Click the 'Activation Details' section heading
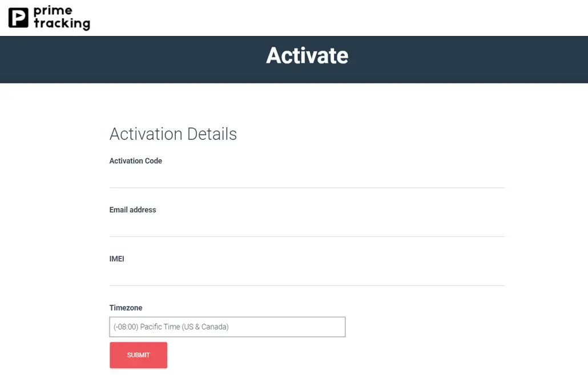 tap(173, 134)
